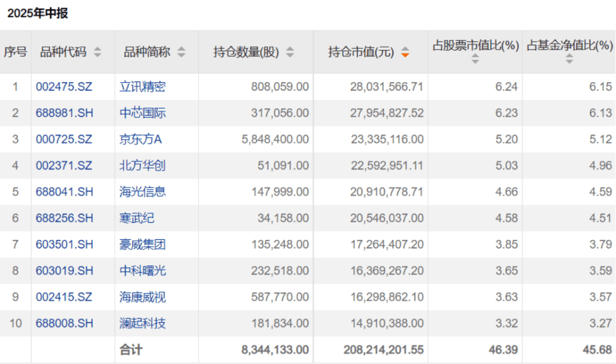Select total net value ratio 45.68
The image size is (616, 364).
(x=597, y=350)
